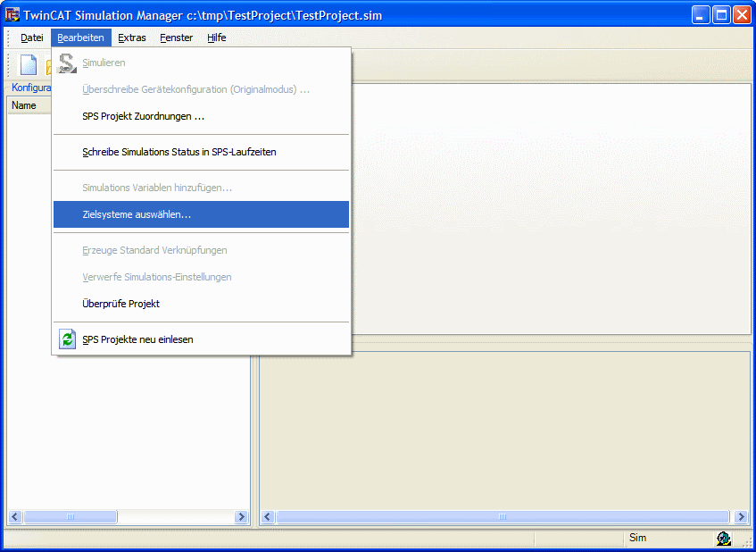Minimize the Simulation Manager window
Image resolution: width=756 pixels, height=552 pixels.
pyautogui.click(x=701, y=15)
